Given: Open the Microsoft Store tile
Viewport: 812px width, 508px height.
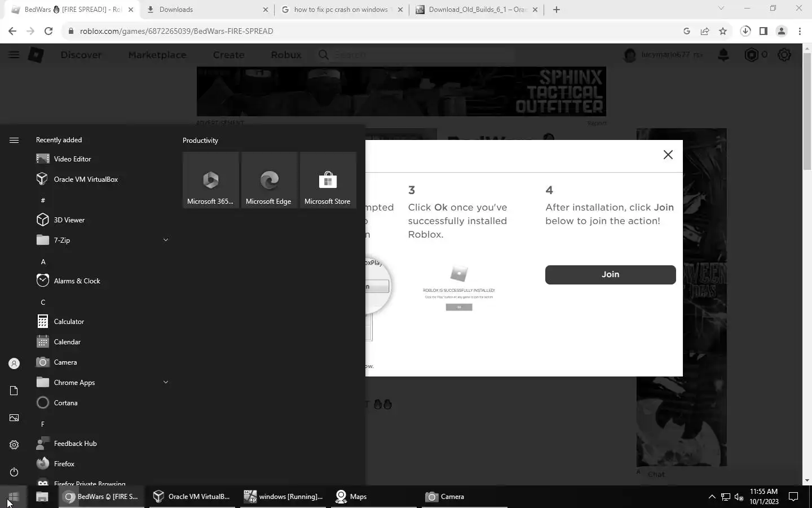Looking at the screenshot, I should [x=328, y=180].
